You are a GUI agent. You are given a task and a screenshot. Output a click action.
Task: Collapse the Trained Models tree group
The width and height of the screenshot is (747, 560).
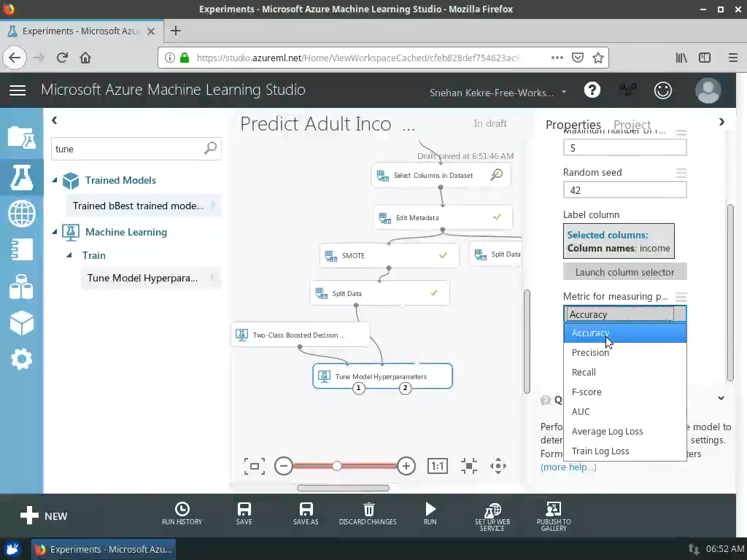[x=55, y=180]
